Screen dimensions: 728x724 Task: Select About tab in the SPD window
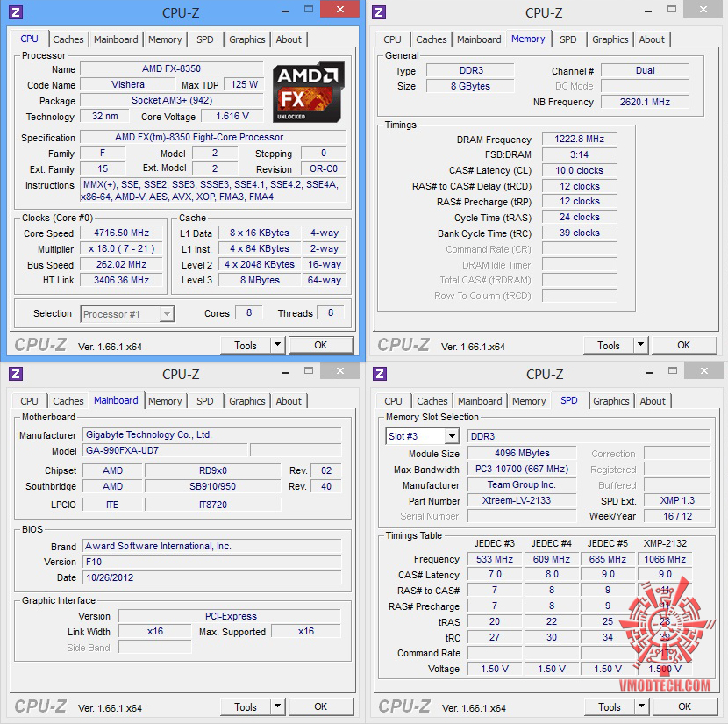(653, 401)
